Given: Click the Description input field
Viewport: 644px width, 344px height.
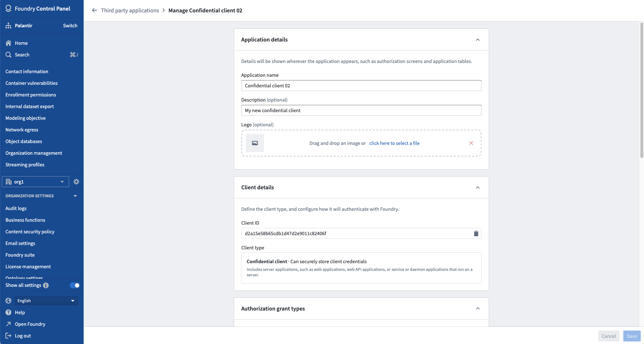Looking at the screenshot, I should 361,110.
